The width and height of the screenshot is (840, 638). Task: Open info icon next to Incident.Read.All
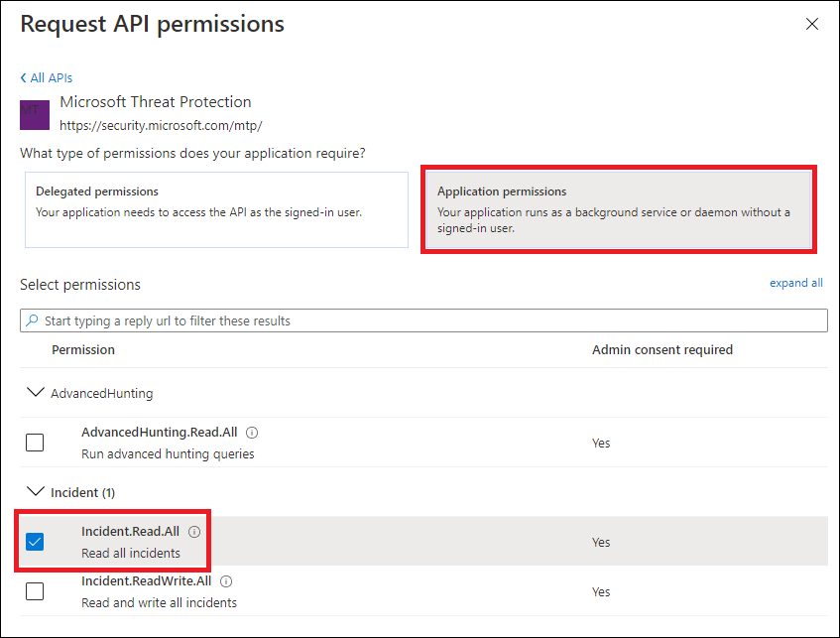[194, 532]
